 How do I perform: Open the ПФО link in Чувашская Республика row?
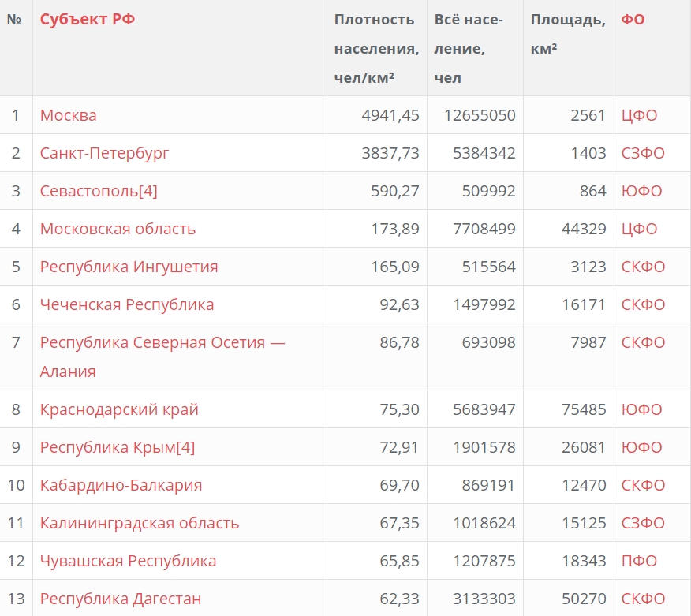639,561
